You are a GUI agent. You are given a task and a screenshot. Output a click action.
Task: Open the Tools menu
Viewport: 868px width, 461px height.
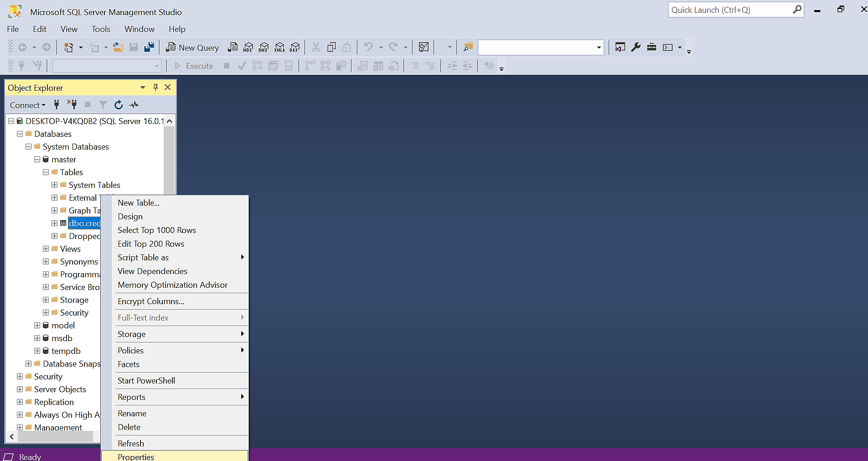[x=101, y=29]
